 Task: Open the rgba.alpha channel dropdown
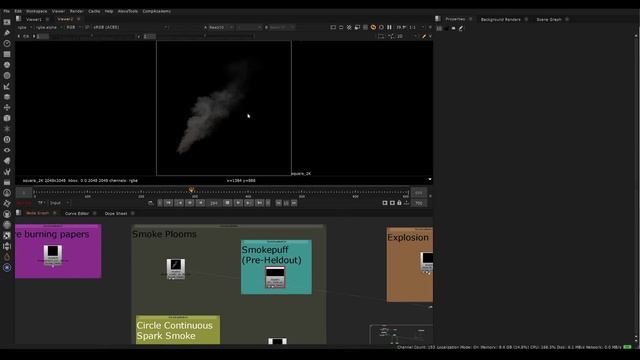pos(49,27)
